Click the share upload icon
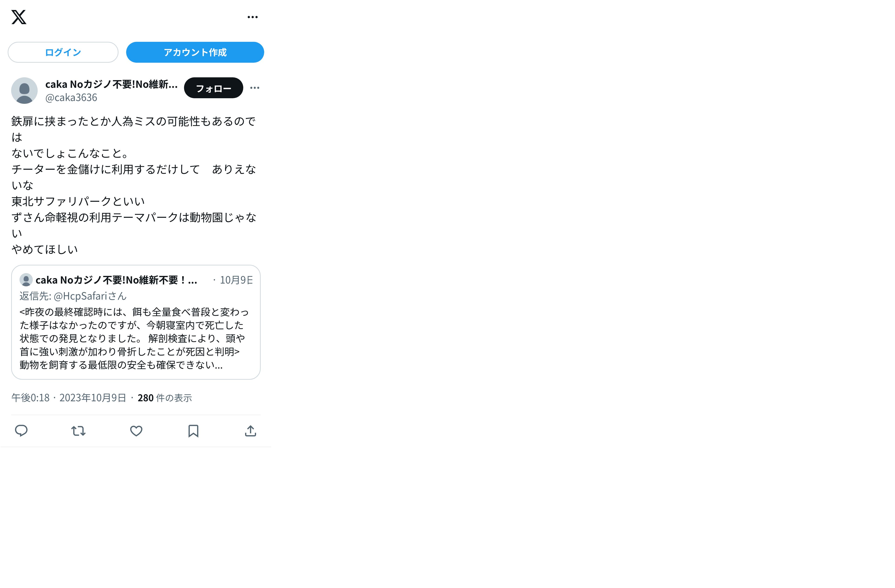 [250, 431]
